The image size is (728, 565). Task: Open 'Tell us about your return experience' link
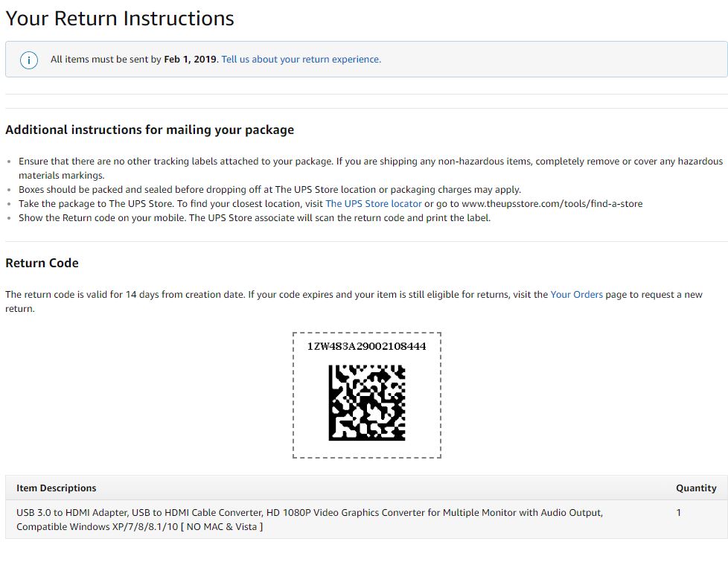(301, 60)
